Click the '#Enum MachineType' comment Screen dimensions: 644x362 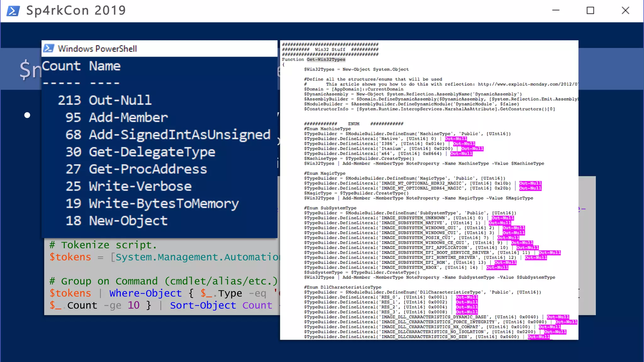click(327, 129)
